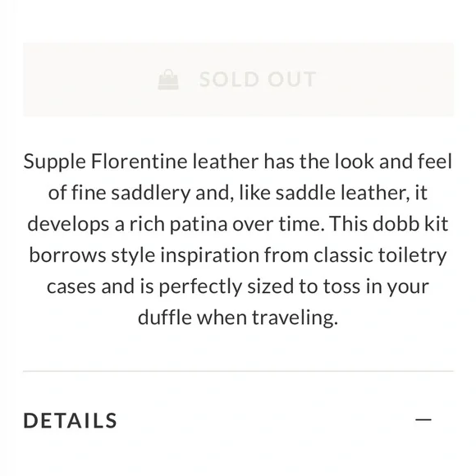476x476 pixels.
Task: Collapse Details using the minus icon
Action: [423, 420]
